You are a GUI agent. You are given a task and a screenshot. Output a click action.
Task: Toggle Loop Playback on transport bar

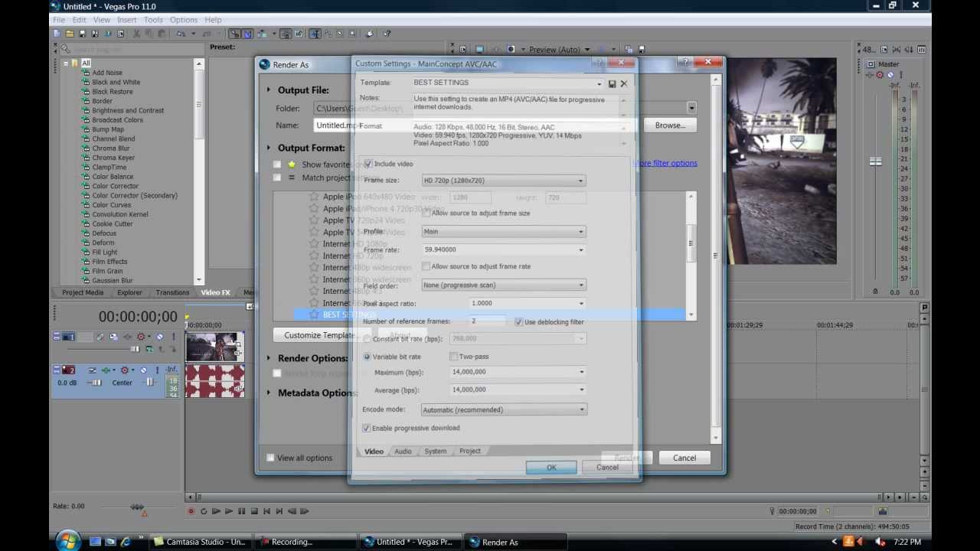204,511
